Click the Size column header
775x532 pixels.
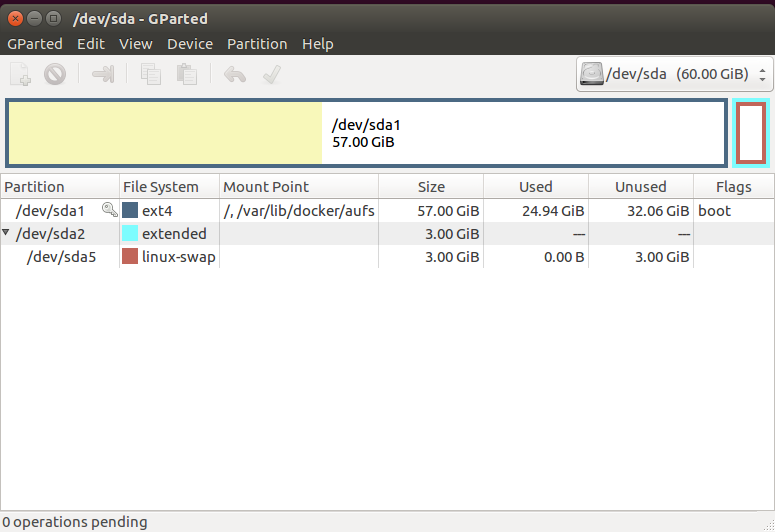tap(431, 186)
